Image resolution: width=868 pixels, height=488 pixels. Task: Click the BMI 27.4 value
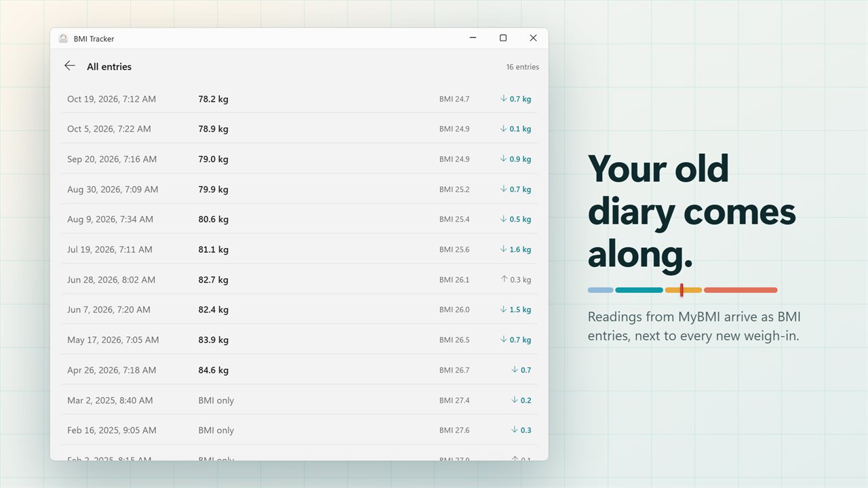click(x=454, y=400)
